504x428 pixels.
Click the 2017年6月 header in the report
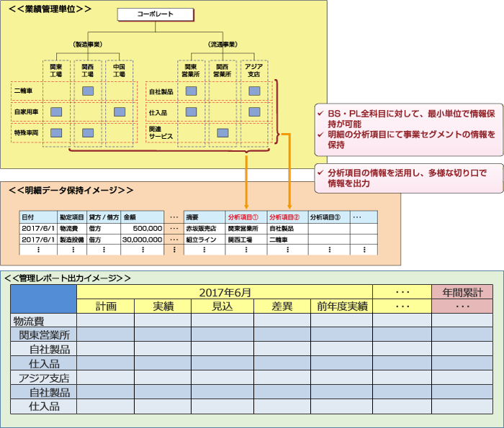[x=224, y=292]
